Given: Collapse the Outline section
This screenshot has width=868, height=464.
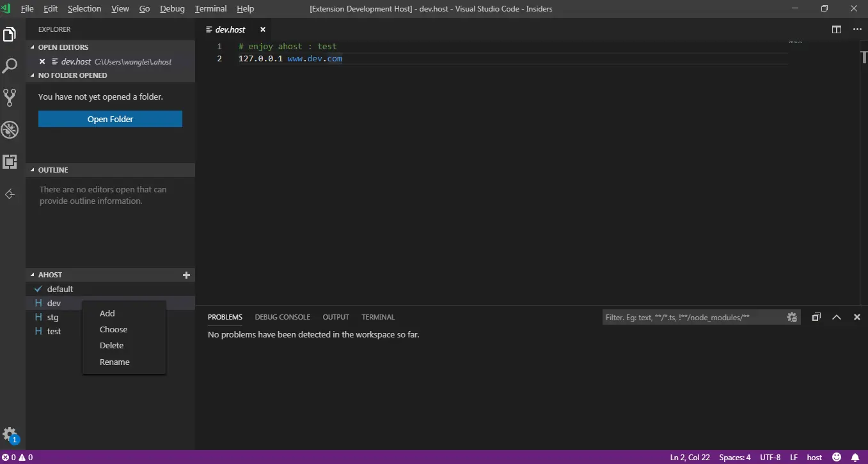Looking at the screenshot, I should pyautogui.click(x=33, y=170).
